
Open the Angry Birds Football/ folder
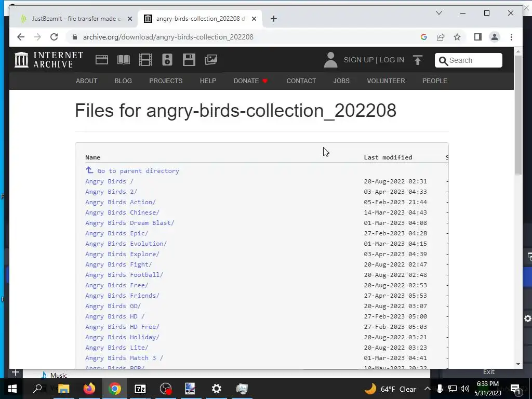click(124, 275)
